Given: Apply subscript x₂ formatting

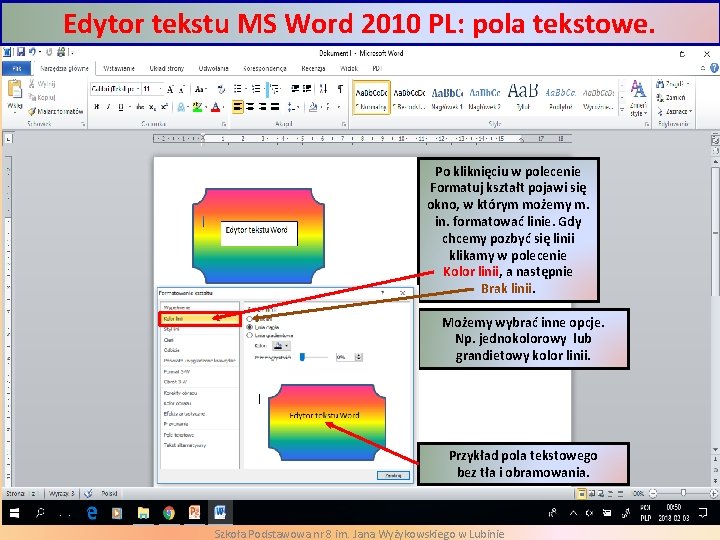Looking at the screenshot, I should click(x=152, y=107).
